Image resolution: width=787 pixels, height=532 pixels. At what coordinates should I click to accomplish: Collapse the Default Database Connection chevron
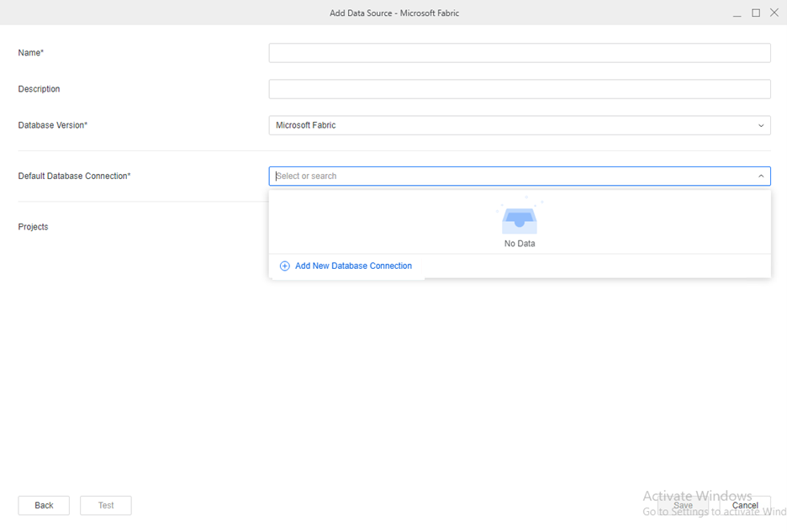(761, 176)
